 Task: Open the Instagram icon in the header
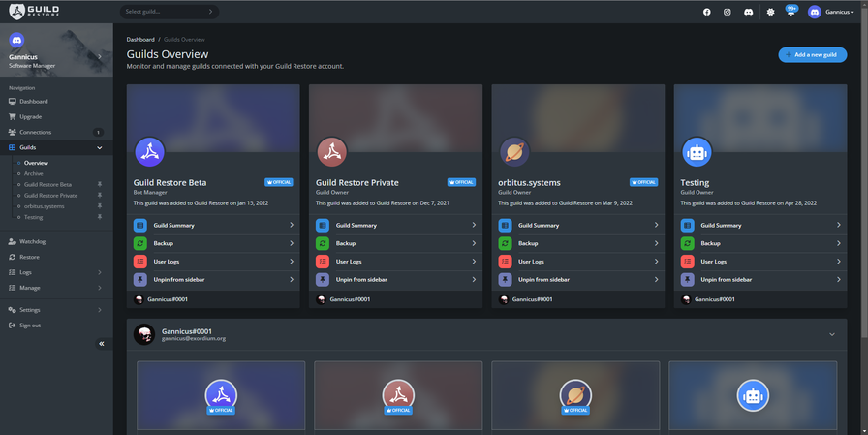coord(728,12)
